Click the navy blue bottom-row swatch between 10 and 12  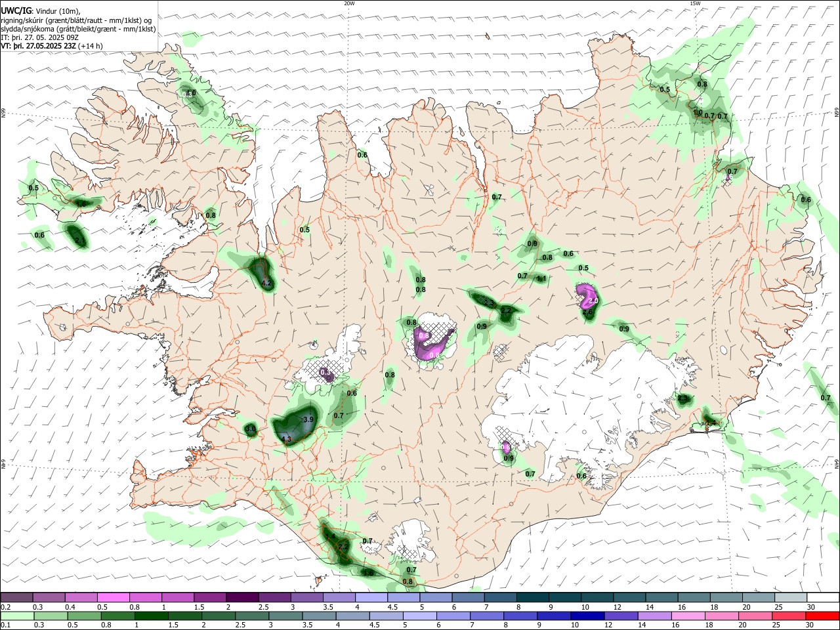(587, 616)
